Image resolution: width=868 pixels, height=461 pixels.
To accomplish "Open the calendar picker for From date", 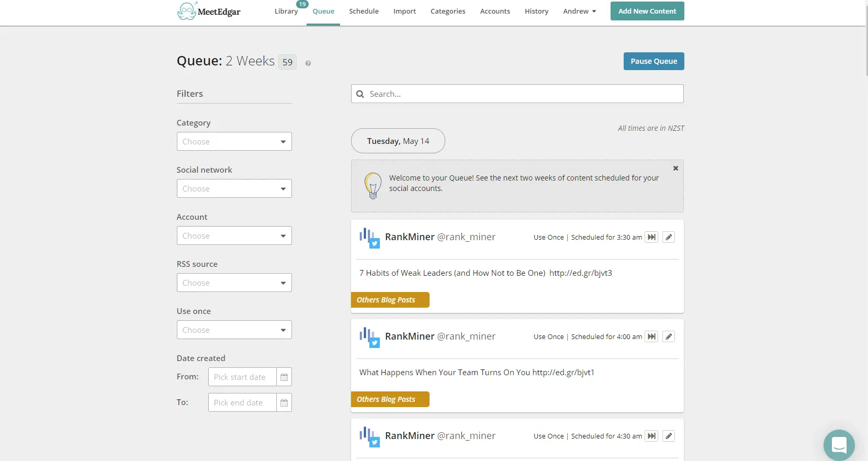I will pos(284,377).
